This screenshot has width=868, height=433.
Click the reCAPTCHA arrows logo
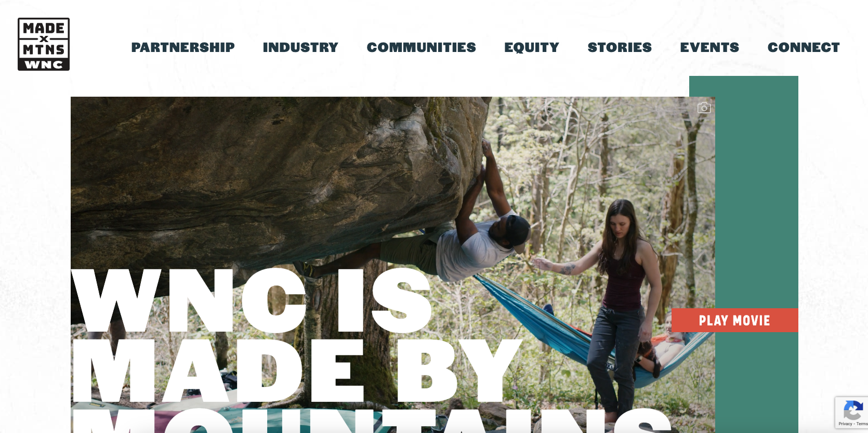pyautogui.click(x=852, y=411)
